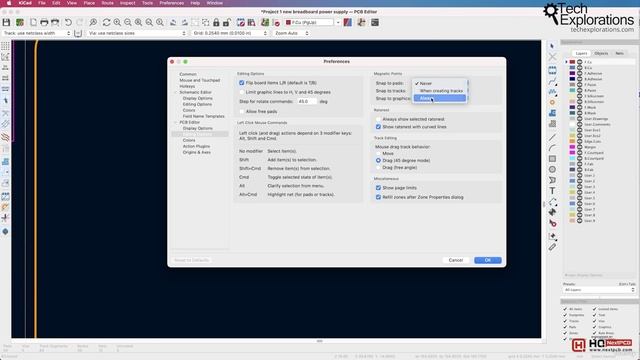Viewport: 640px width, 360px height.
Task: Select the Add Via tool
Action: click(552, 102)
